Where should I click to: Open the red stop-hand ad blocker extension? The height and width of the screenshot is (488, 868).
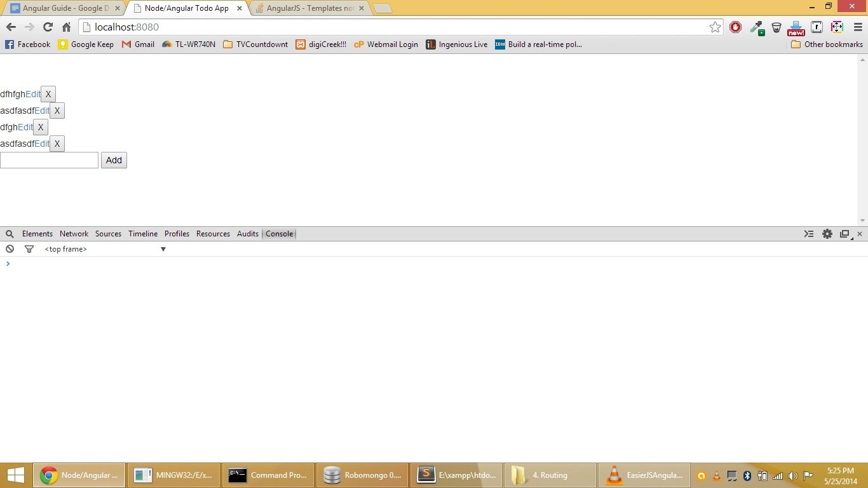tap(735, 27)
